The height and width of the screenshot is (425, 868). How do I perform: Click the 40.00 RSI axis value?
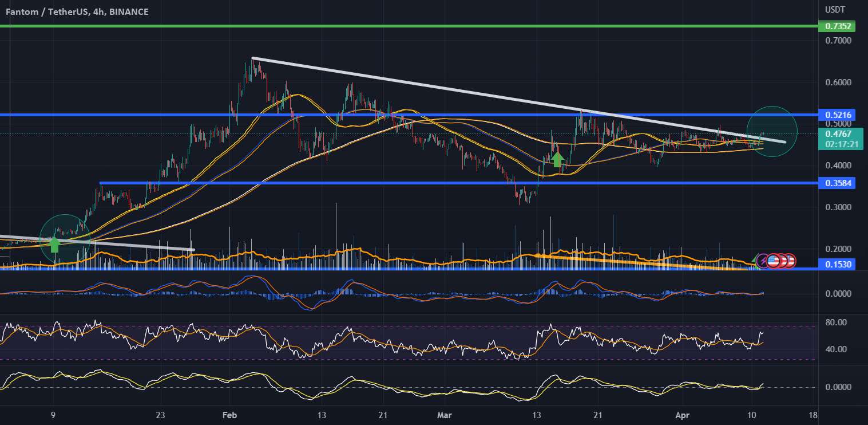[837, 349]
